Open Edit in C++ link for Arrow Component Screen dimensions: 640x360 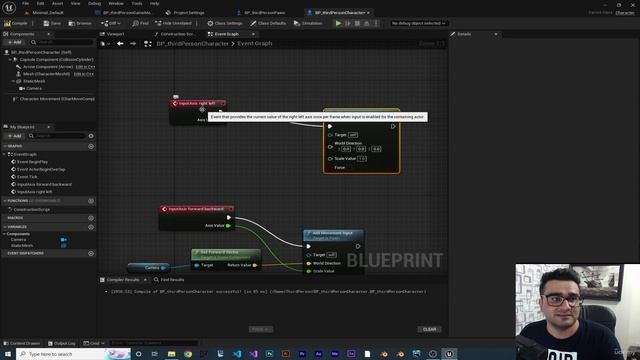85,67
